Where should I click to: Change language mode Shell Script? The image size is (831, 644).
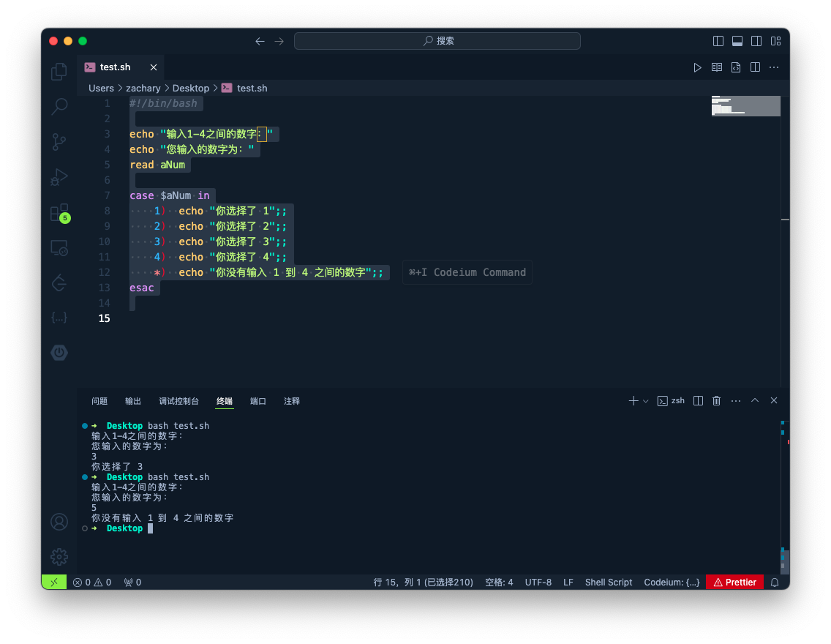click(609, 583)
